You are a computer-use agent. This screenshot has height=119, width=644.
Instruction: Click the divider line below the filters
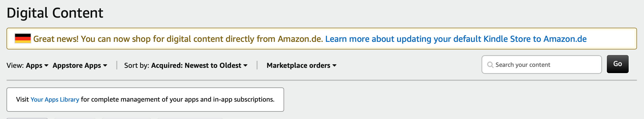pyautogui.click(x=321, y=80)
